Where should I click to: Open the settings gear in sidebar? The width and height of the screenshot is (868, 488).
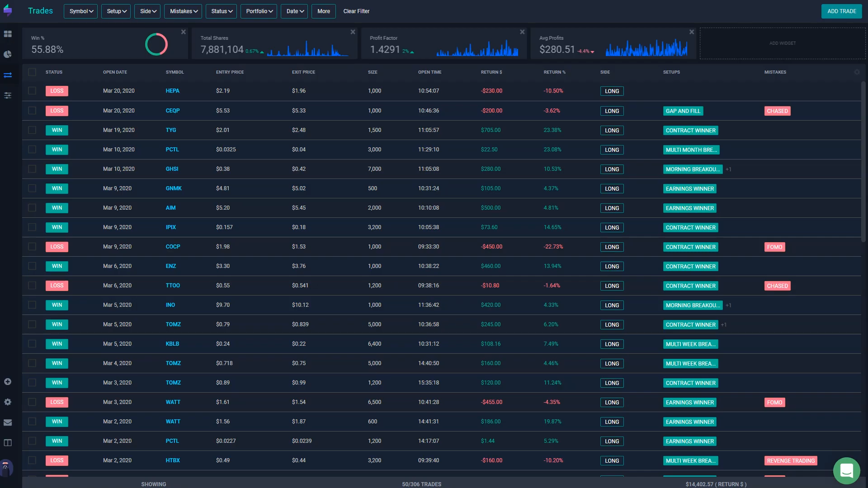click(8, 402)
